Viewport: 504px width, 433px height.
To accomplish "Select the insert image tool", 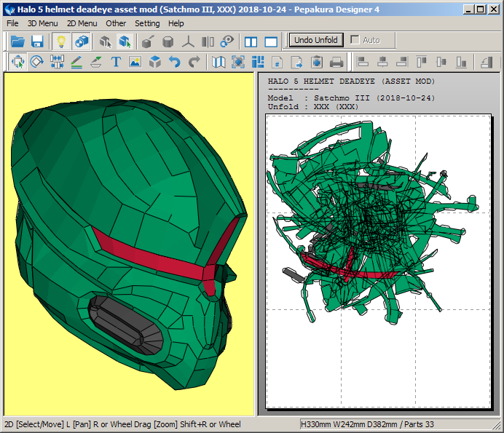I will 135,61.
